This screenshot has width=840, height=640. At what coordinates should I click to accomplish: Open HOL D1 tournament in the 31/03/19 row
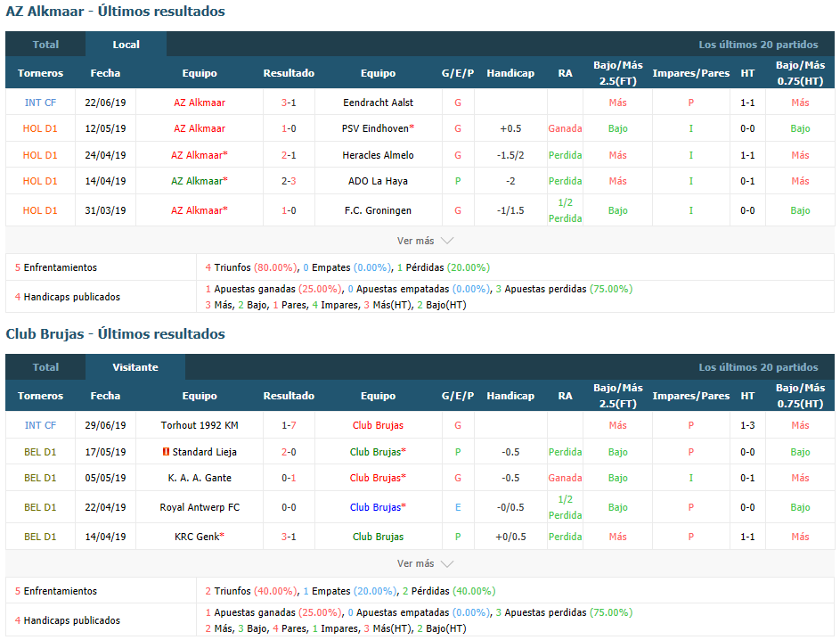pos(40,210)
